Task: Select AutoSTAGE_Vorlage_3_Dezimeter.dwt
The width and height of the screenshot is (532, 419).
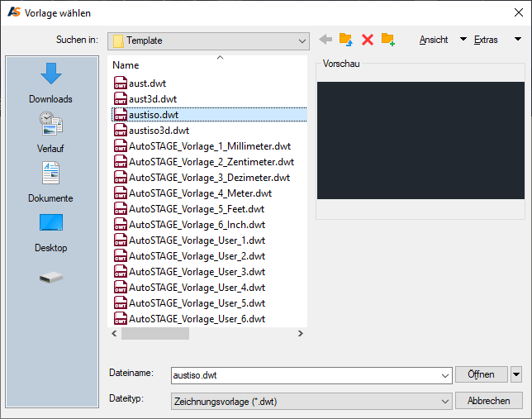Action: click(209, 178)
